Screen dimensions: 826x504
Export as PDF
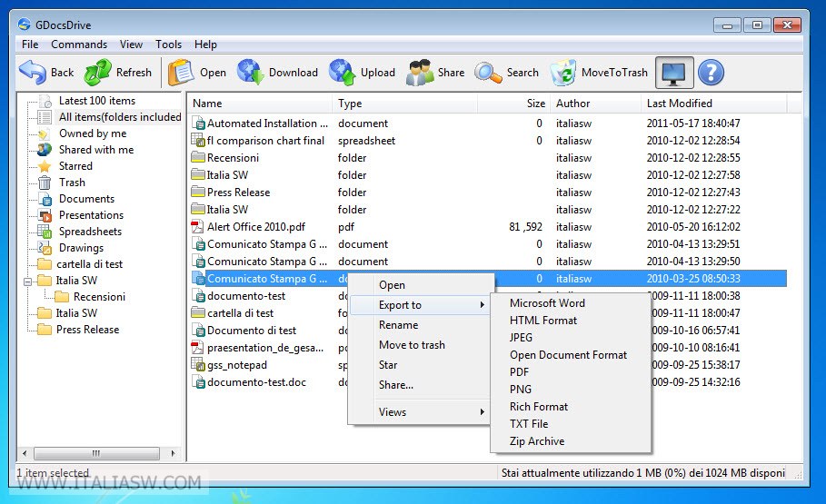[x=571, y=371]
